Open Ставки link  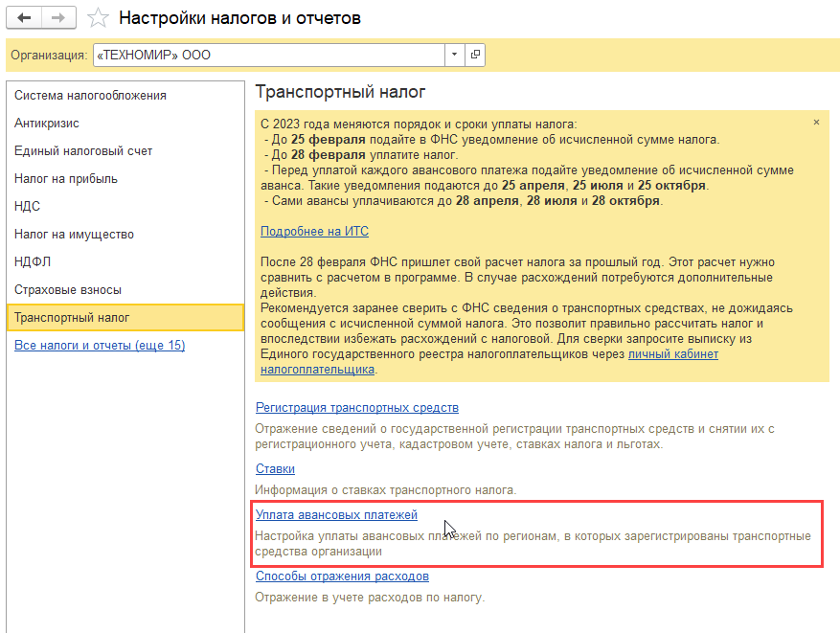click(275, 468)
